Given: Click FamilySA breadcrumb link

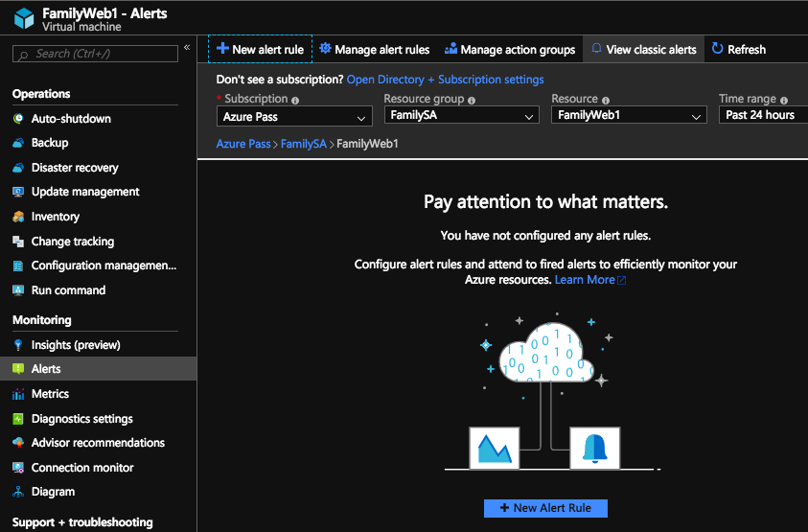Looking at the screenshot, I should pyautogui.click(x=304, y=144).
